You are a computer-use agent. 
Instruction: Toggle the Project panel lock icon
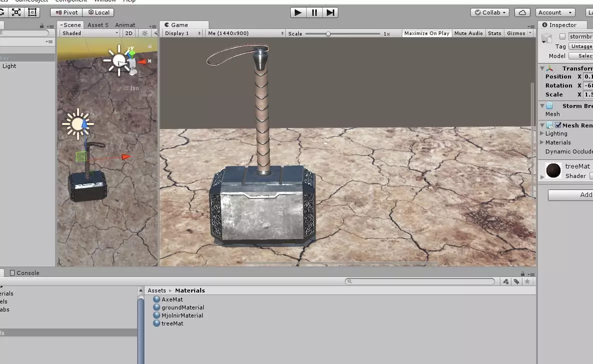coord(522,274)
